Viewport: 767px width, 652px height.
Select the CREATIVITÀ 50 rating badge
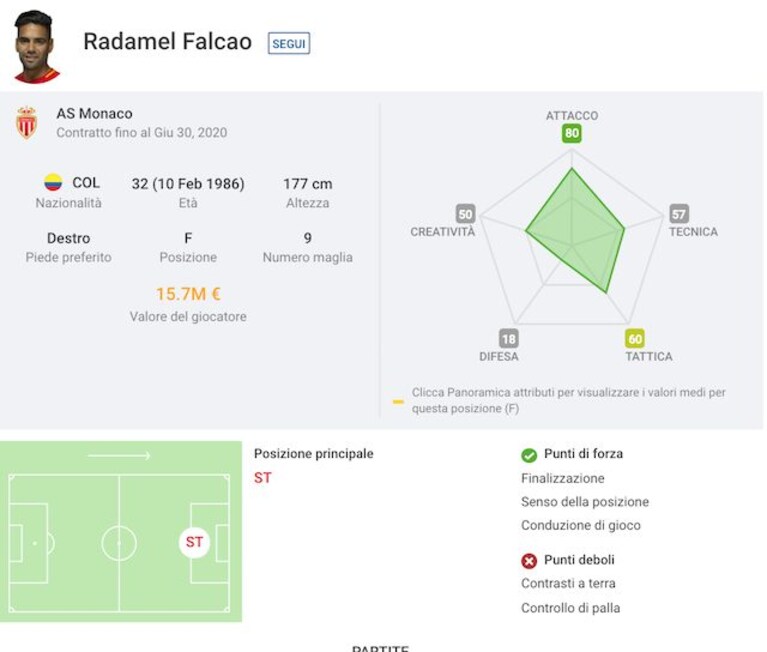tap(465, 214)
